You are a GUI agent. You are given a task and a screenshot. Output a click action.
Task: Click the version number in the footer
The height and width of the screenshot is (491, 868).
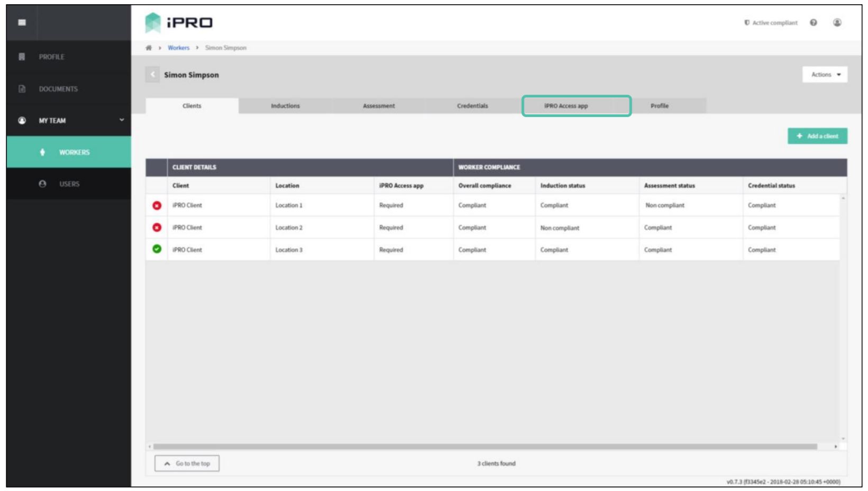coord(783,482)
